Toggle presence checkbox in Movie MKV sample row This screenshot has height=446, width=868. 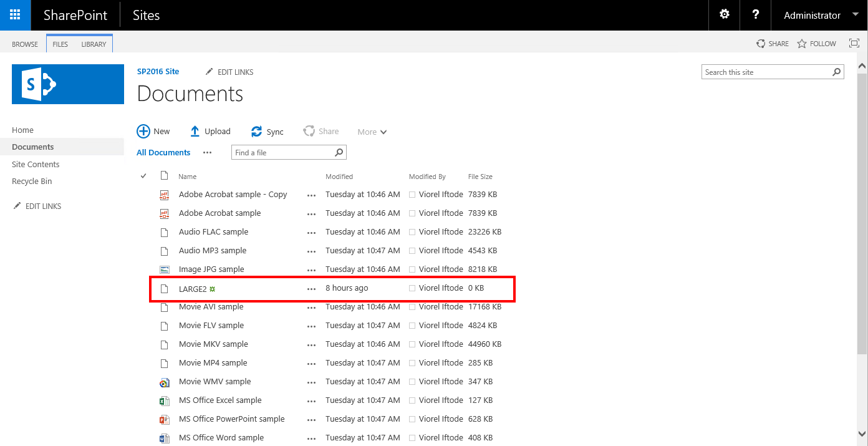point(412,344)
